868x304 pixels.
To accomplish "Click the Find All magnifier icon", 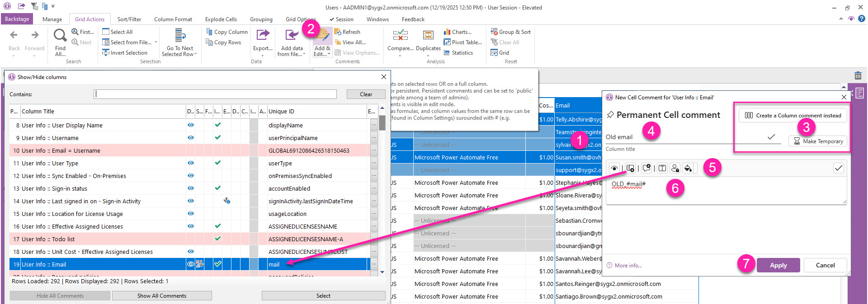I will (x=60, y=36).
